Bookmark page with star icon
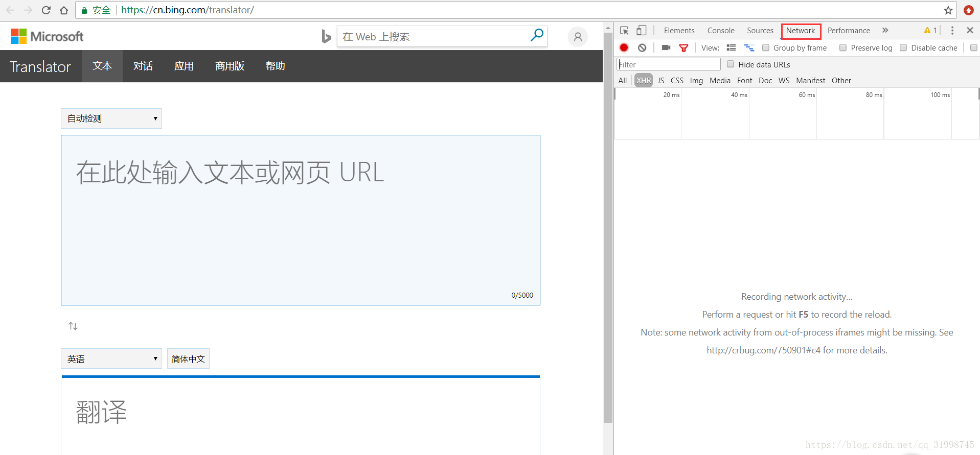 (948, 10)
